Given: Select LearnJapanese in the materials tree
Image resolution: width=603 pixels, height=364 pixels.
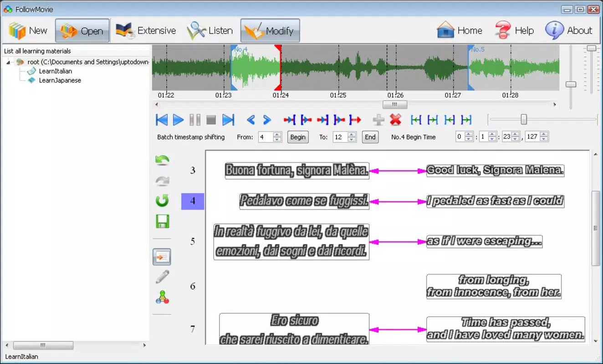Looking at the screenshot, I should point(60,80).
